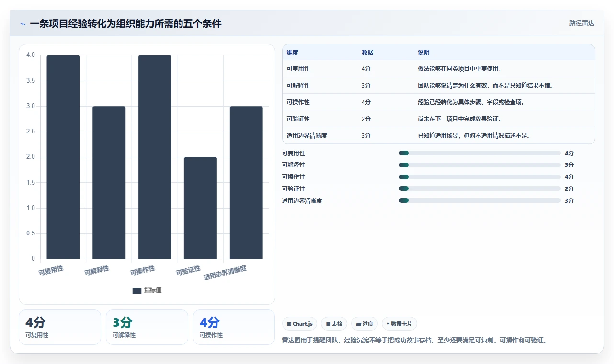Open the 4分 可复用性 data card
The width and height of the screenshot is (614, 364).
pyautogui.click(x=60, y=327)
